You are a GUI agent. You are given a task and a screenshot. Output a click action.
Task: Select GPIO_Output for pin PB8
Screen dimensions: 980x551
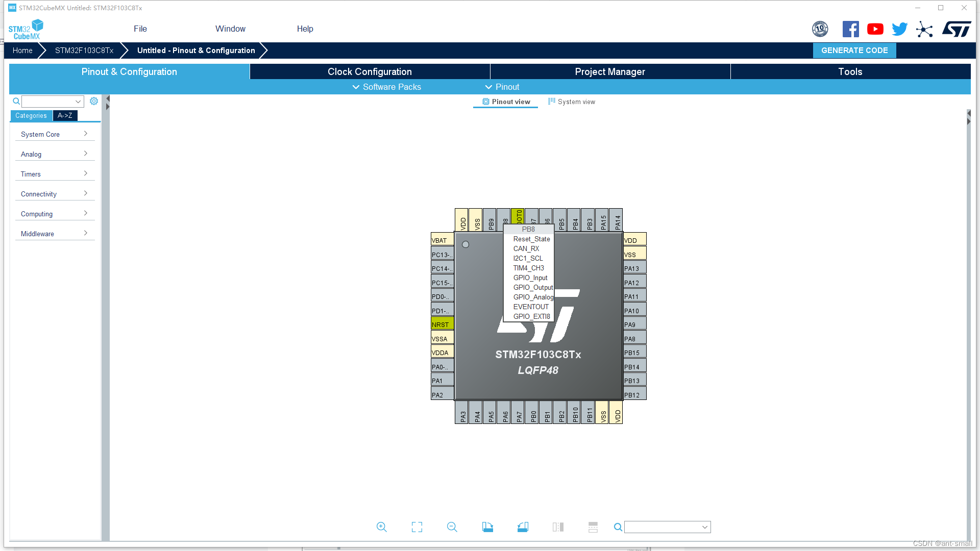pyautogui.click(x=533, y=287)
